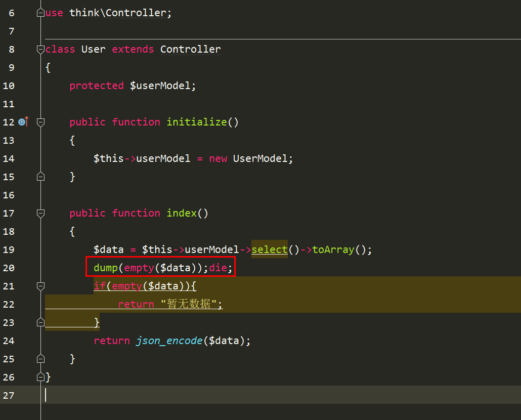Collapse the if block fold on line 21
Screen dimensions: 521x420
(40, 286)
